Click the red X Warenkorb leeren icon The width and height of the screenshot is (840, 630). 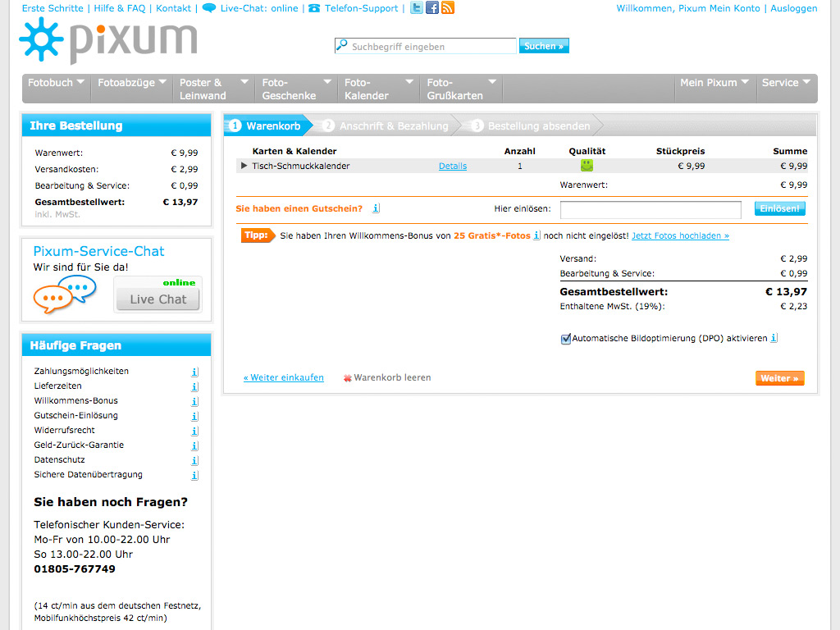click(x=347, y=377)
